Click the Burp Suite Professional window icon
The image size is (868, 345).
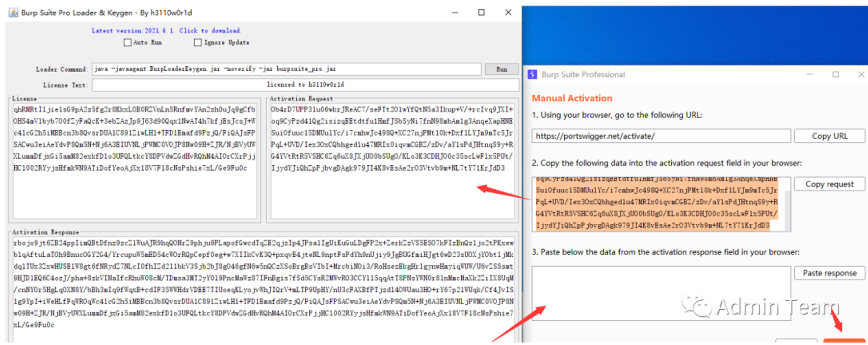pyautogui.click(x=532, y=75)
